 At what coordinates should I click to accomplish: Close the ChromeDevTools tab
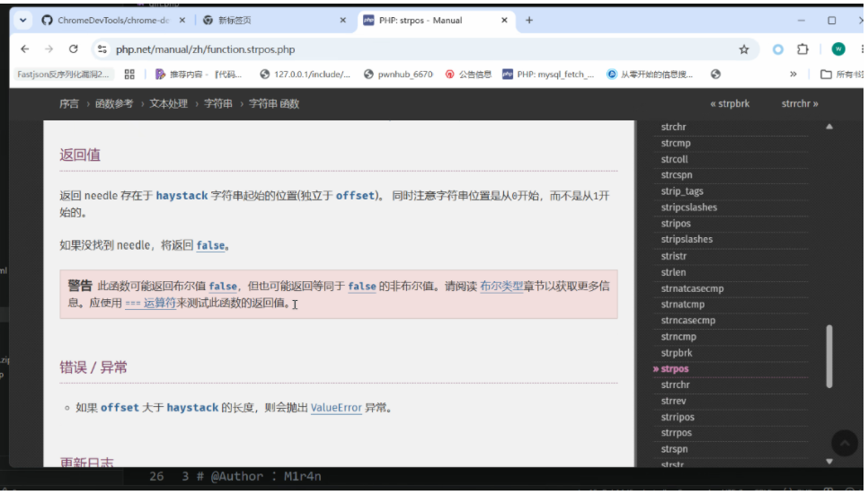coord(182,21)
